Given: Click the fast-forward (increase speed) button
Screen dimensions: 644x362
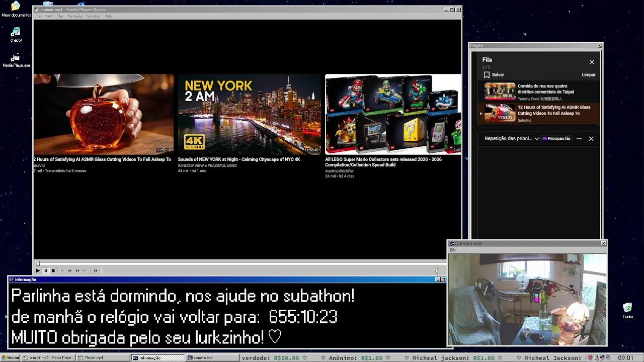Looking at the screenshot, I should click(x=77, y=270).
